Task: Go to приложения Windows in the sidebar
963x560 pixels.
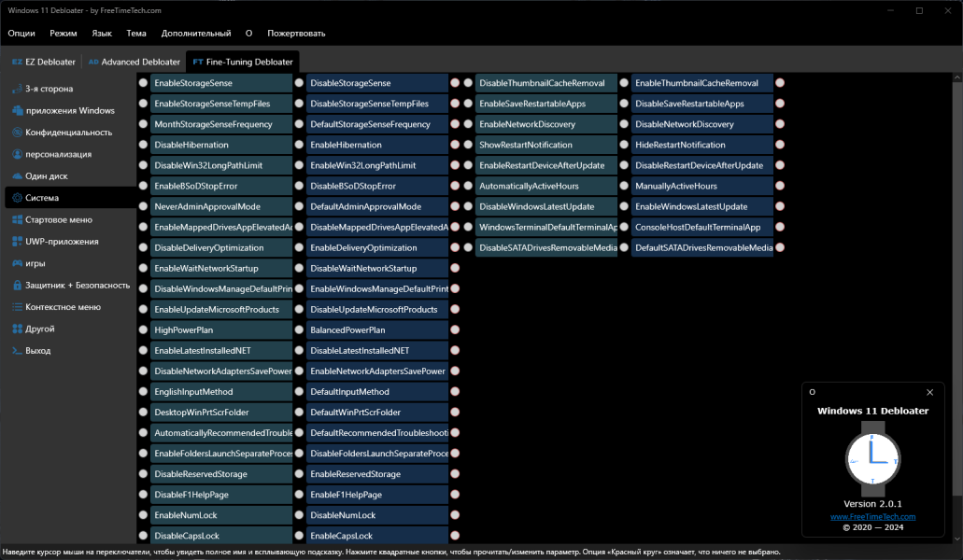Action: click(70, 111)
